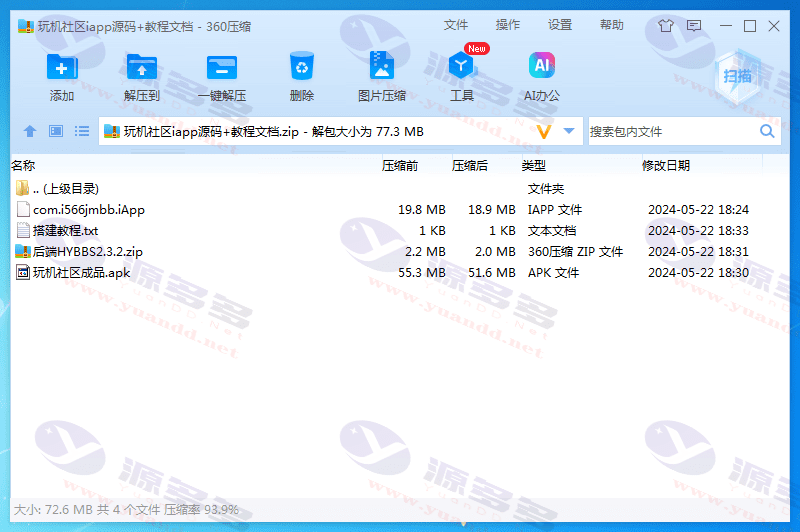Image resolution: width=800 pixels, height=532 pixels.
Task: Sort by 类型 column header
Action: pos(534,165)
